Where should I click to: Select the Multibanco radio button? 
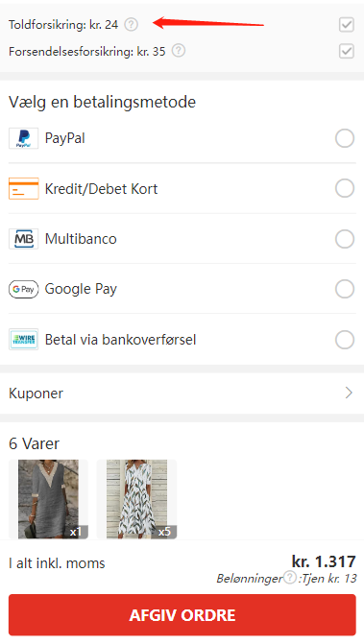coord(345,239)
